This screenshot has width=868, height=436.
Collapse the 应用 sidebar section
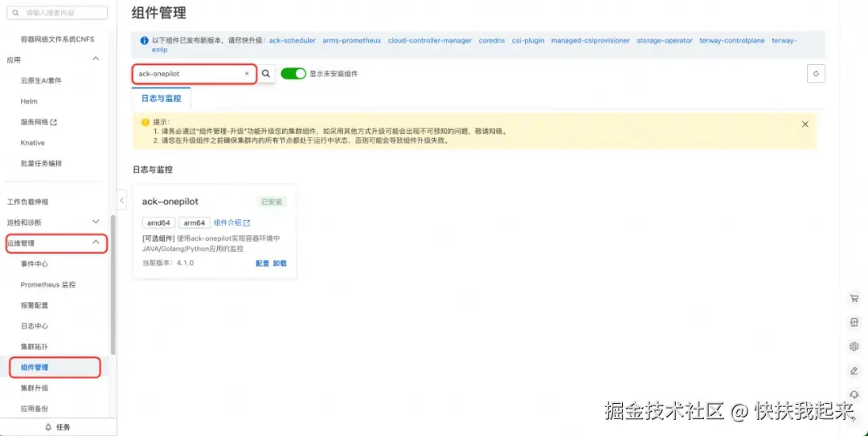click(x=96, y=59)
